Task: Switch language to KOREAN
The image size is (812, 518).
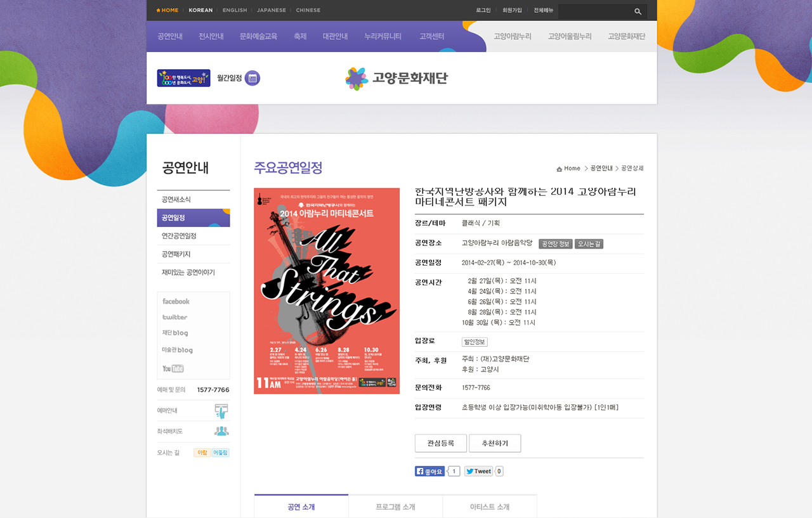Action: pyautogui.click(x=200, y=10)
